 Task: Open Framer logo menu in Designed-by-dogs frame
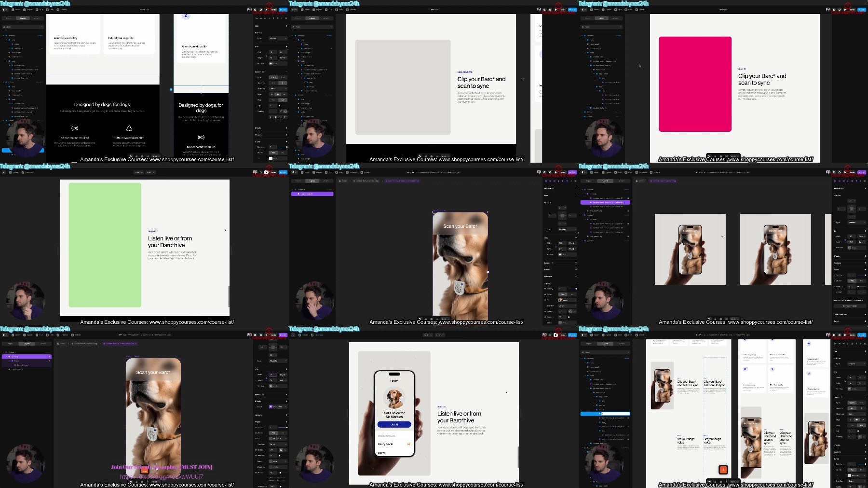(5, 10)
